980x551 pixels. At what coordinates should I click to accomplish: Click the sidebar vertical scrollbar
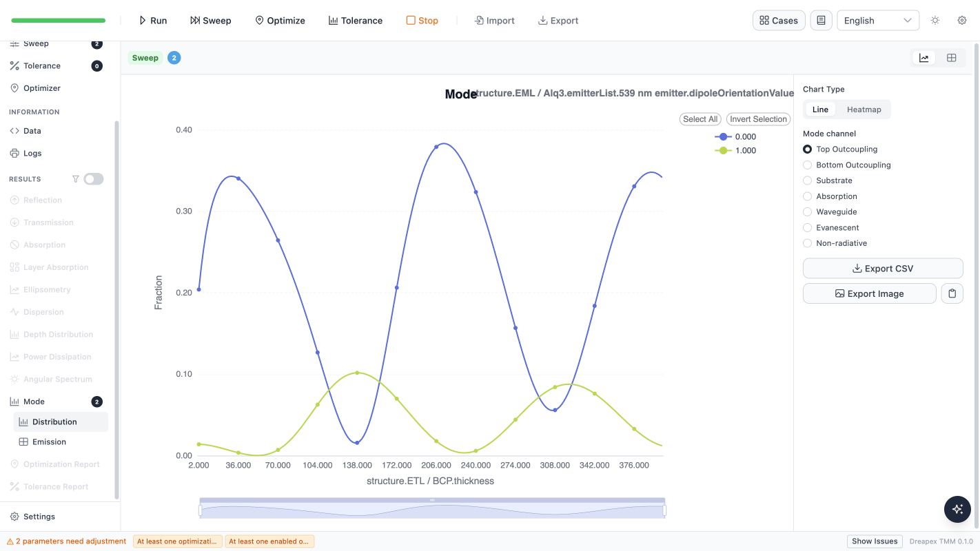116,310
